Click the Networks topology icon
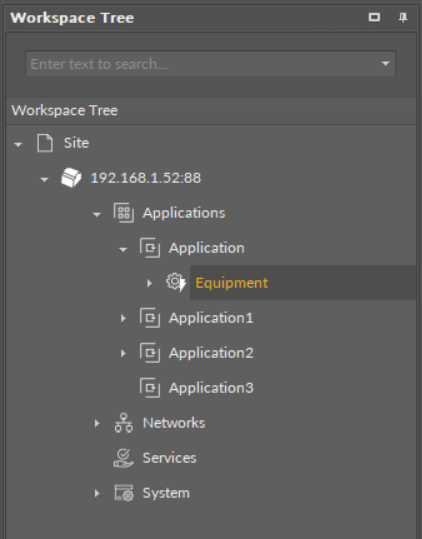 click(124, 423)
